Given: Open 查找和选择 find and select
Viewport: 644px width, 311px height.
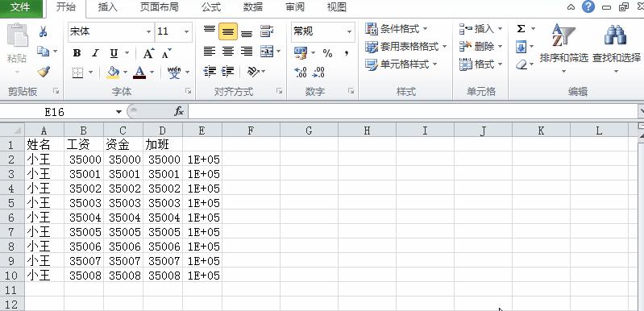Looking at the screenshot, I should click(x=616, y=48).
